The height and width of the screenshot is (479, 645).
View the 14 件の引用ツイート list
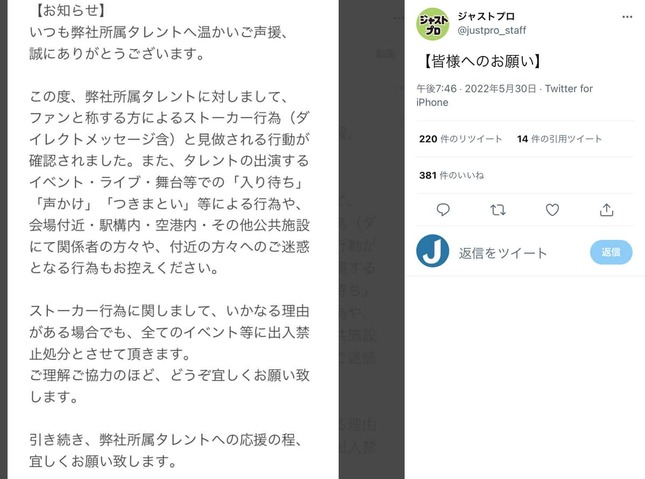[x=559, y=139]
